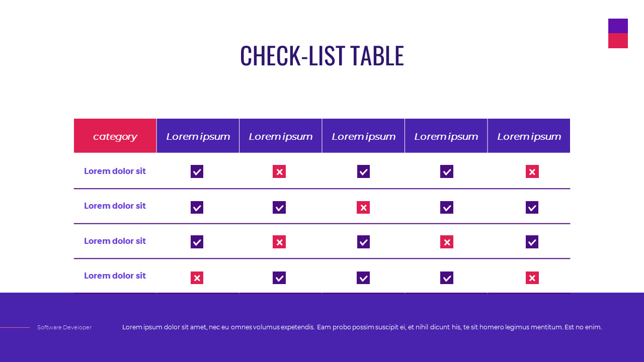Click the checkmark in the second row, last column
This screenshot has width=644, height=362.
532,207
